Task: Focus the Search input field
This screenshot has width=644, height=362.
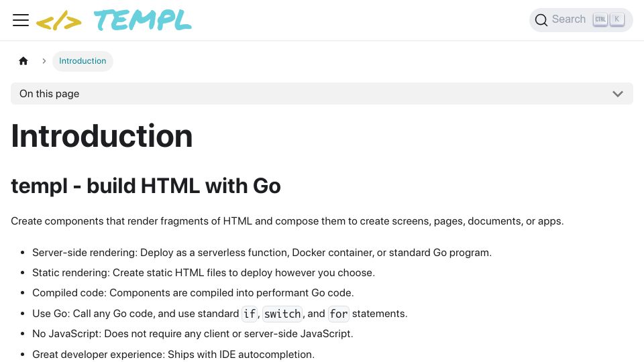Action: [x=581, y=19]
